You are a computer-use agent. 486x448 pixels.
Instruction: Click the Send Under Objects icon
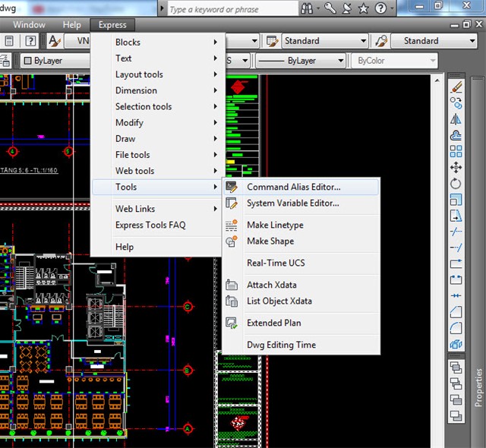[x=456, y=415]
